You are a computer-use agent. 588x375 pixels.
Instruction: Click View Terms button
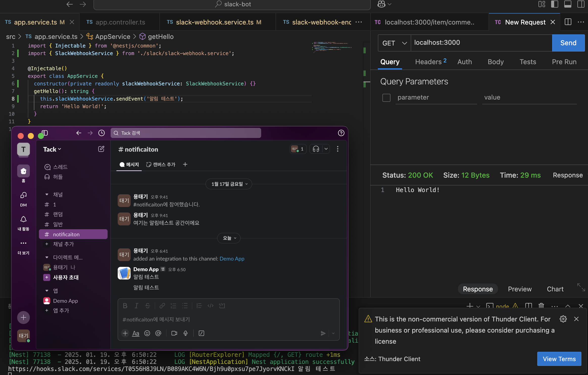click(559, 359)
